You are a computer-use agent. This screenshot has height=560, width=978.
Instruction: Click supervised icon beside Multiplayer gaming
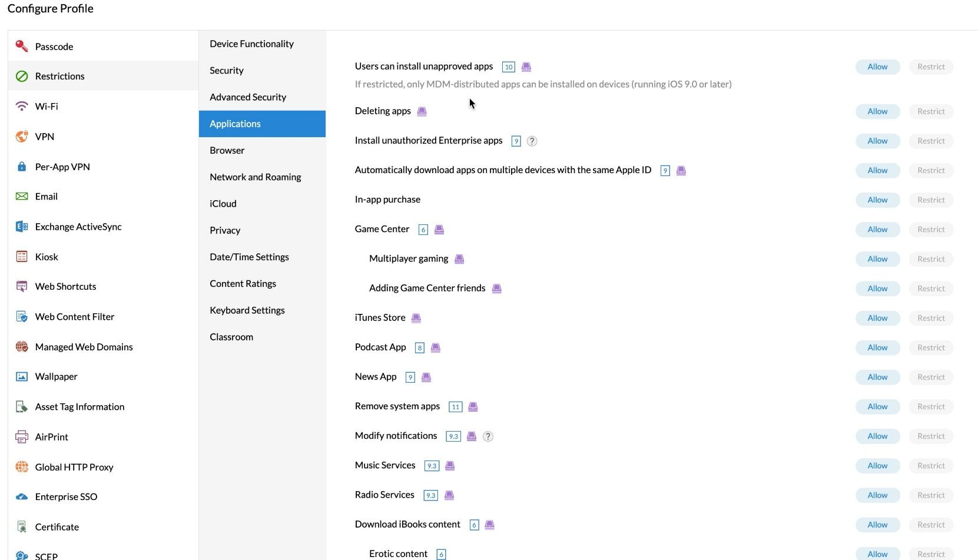click(x=459, y=259)
